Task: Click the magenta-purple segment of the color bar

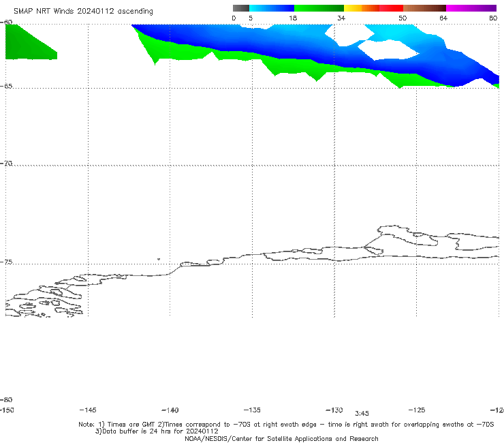Action: 471,8
